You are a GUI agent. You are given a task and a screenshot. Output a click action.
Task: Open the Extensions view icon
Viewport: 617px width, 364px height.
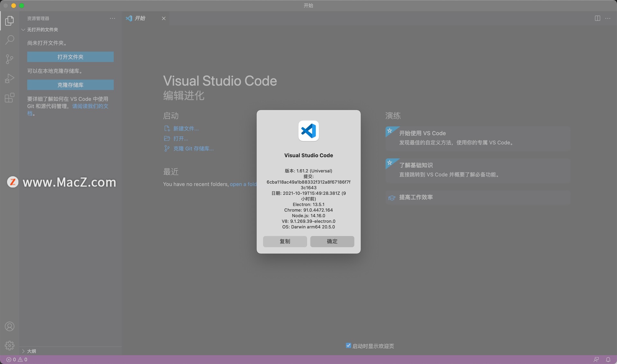coord(10,98)
